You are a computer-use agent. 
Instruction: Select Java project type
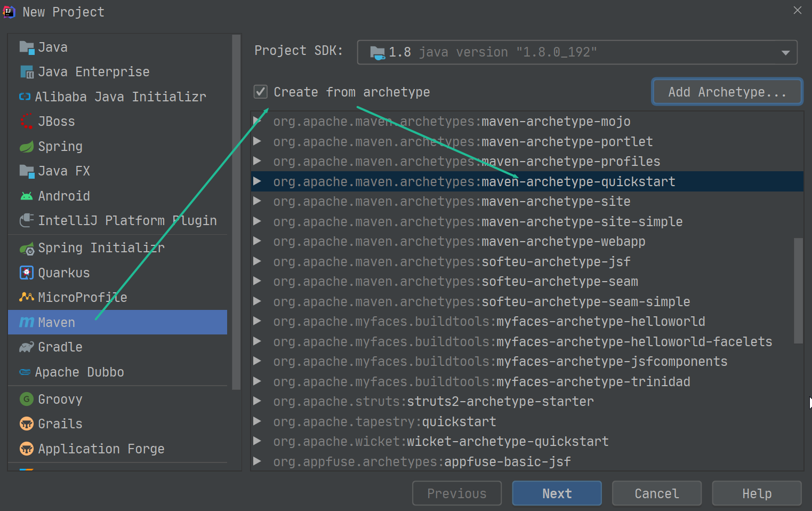118,47
